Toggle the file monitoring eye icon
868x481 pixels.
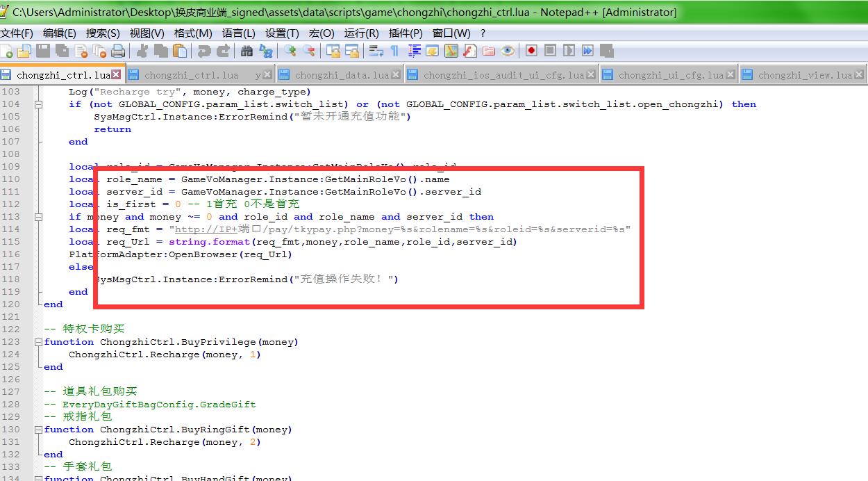[x=508, y=51]
